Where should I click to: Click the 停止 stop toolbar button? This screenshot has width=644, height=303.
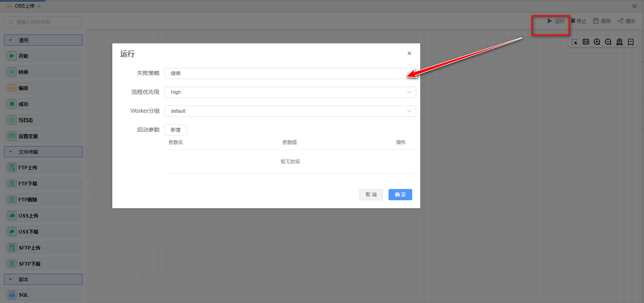point(579,21)
